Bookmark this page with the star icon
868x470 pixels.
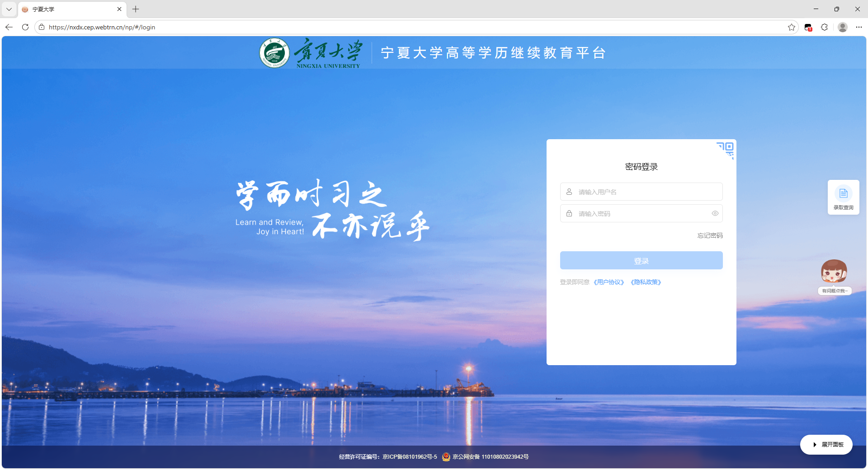(x=791, y=27)
